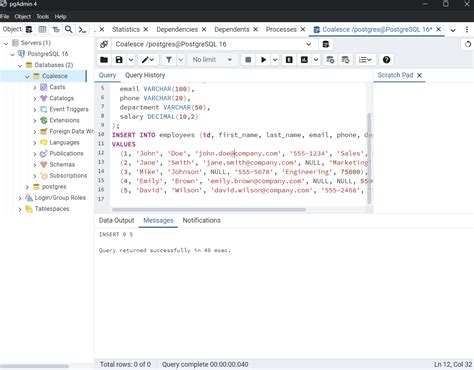The width and height of the screenshot is (474, 370).
Task: Click the reset layout icon at right
Action: (x=468, y=44)
